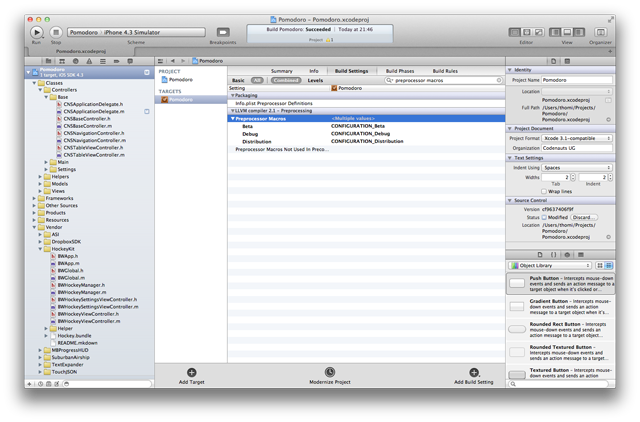This screenshot has width=640, height=422.
Task: Show the Object library cube icon
Action: point(567,255)
